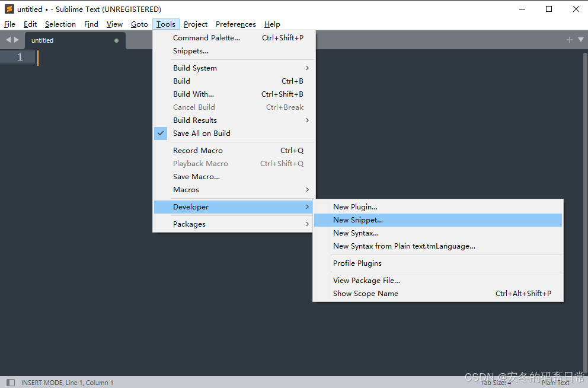
Task: Open the Find menu
Action: (91, 24)
